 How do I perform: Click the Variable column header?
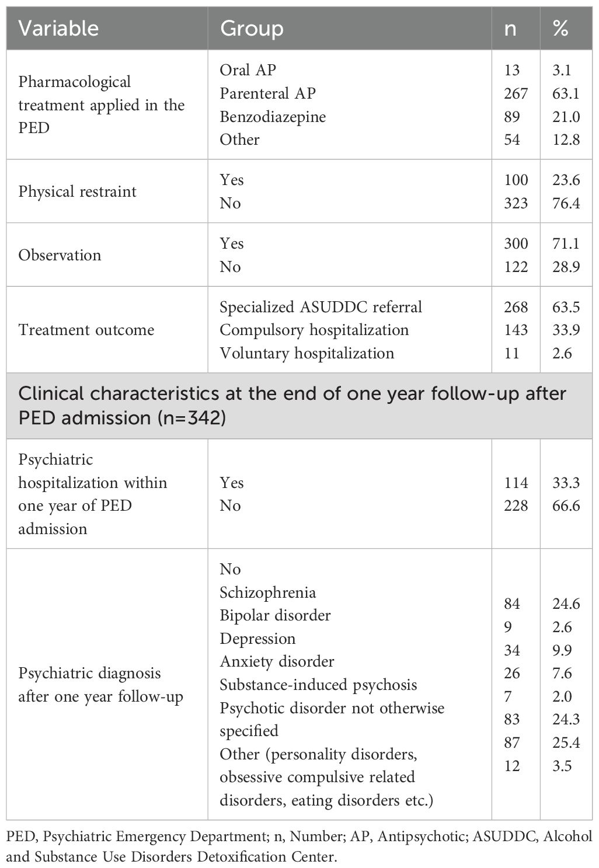[x=58, y=28]
